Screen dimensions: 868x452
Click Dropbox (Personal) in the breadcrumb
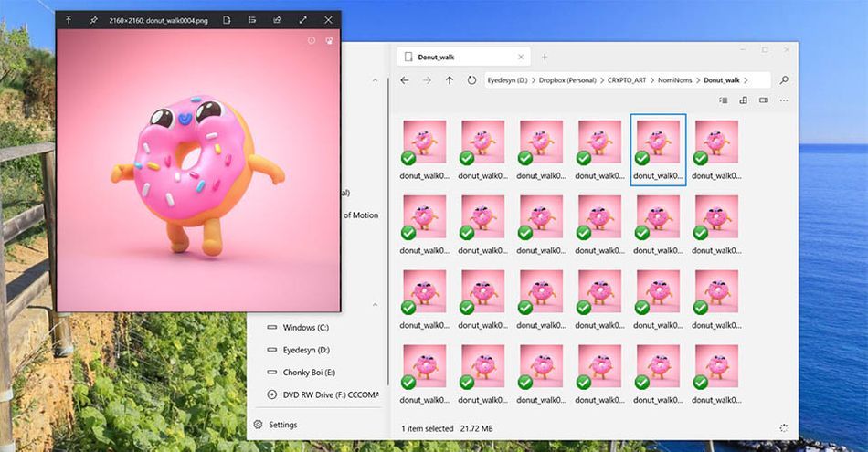[567, 80]
